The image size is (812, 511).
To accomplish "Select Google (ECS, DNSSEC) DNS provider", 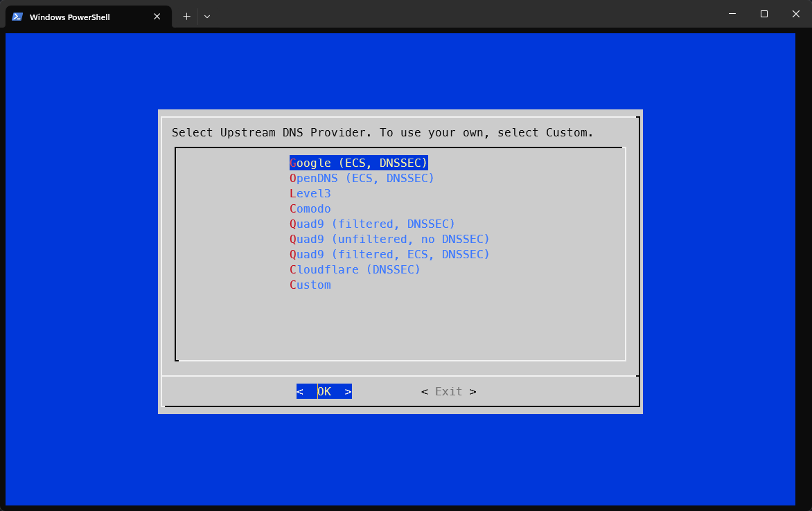I will pyautogui.click(x=358, y=163).
